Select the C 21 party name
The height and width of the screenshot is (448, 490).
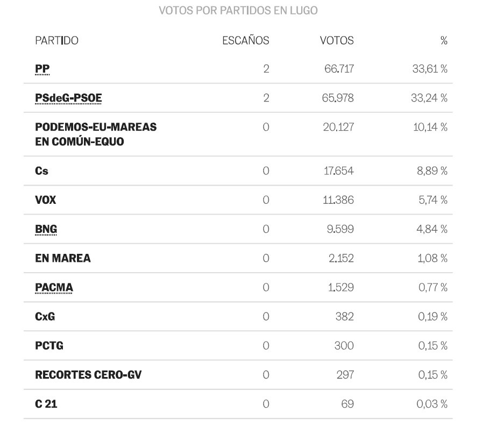(46, 404)
